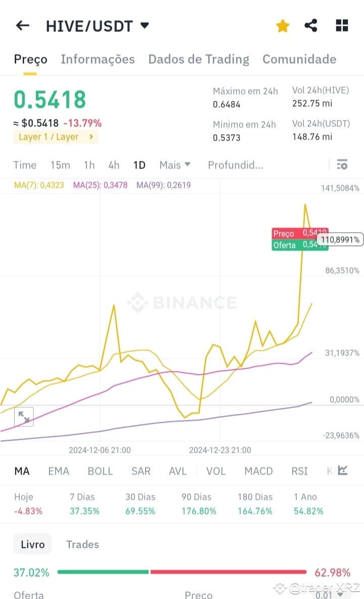Go back using the arrow icon
This screenshot has width=364, height=599.
pyautogui.click(x=23, y=26)
